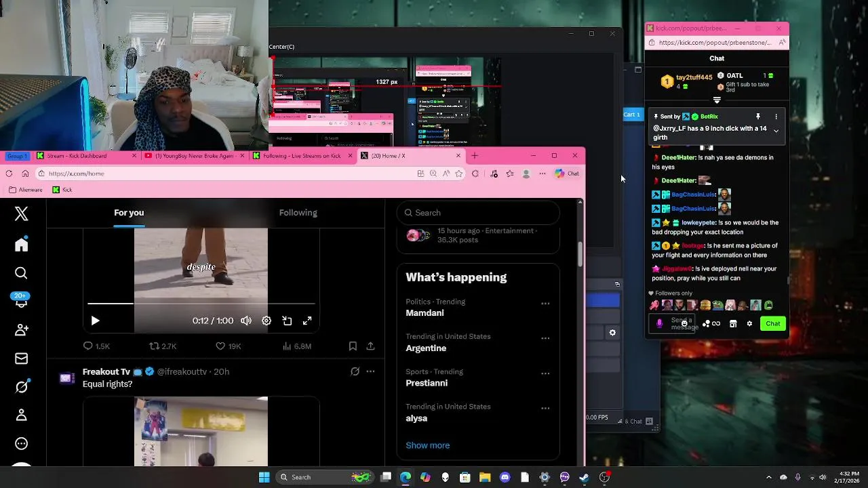View analytics showing 6.8M views
Image resolution: width=868 pixels, height=488 pixels.
coord(296,346)
